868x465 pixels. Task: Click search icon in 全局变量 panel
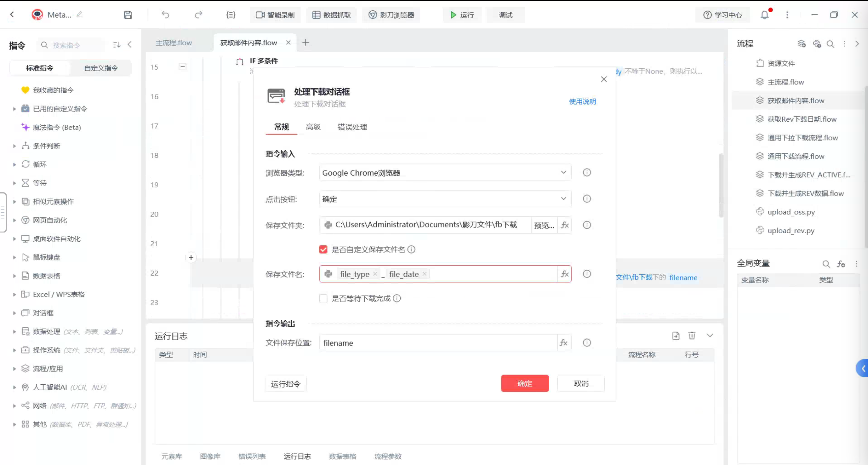pos(826,264)
